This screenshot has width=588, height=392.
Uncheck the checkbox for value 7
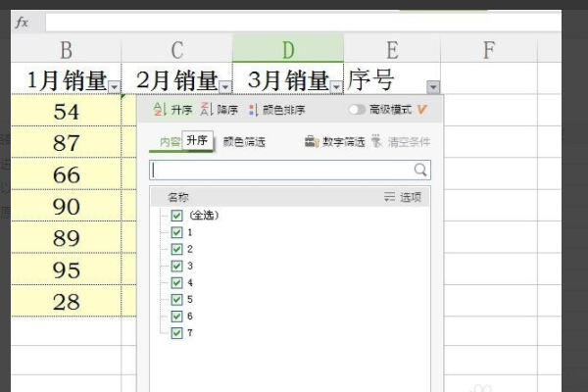tap(176, 333)
